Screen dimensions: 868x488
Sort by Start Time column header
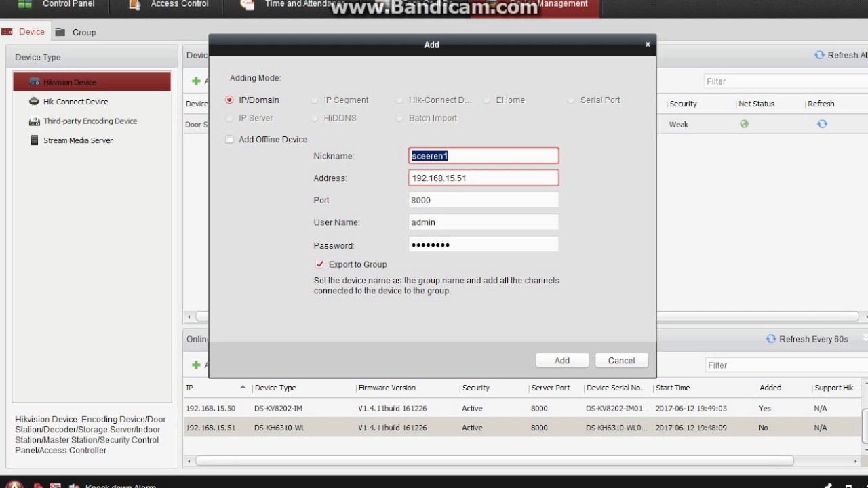(x=673, y=388)
